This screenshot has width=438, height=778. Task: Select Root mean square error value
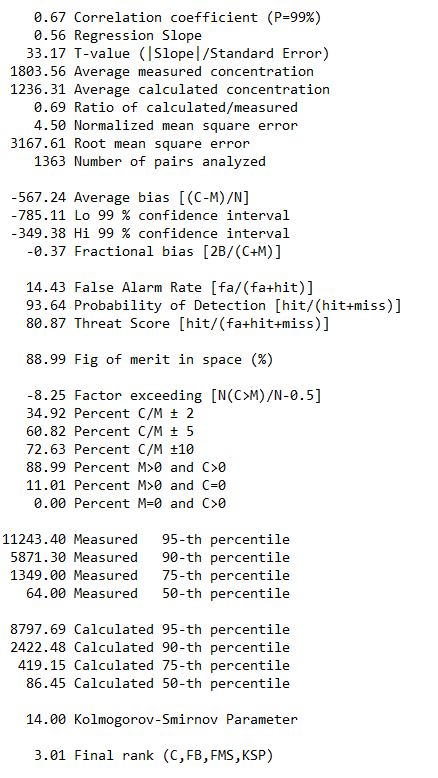click(38, 143)
